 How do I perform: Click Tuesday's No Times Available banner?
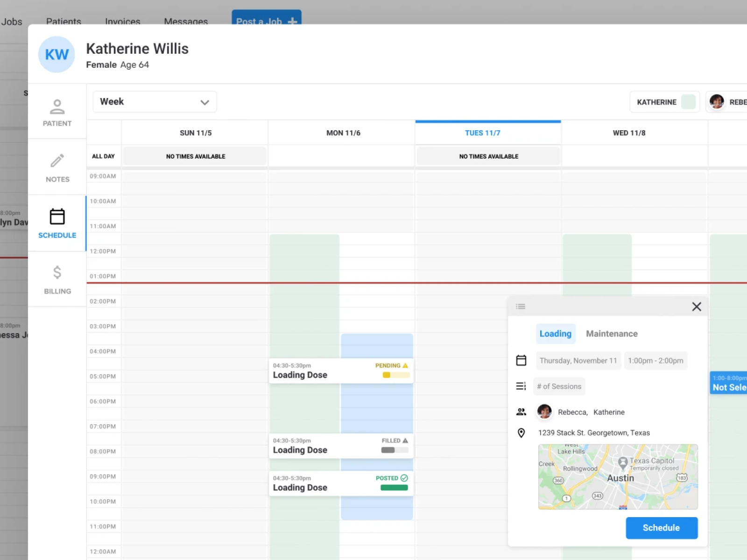[488, 156]
